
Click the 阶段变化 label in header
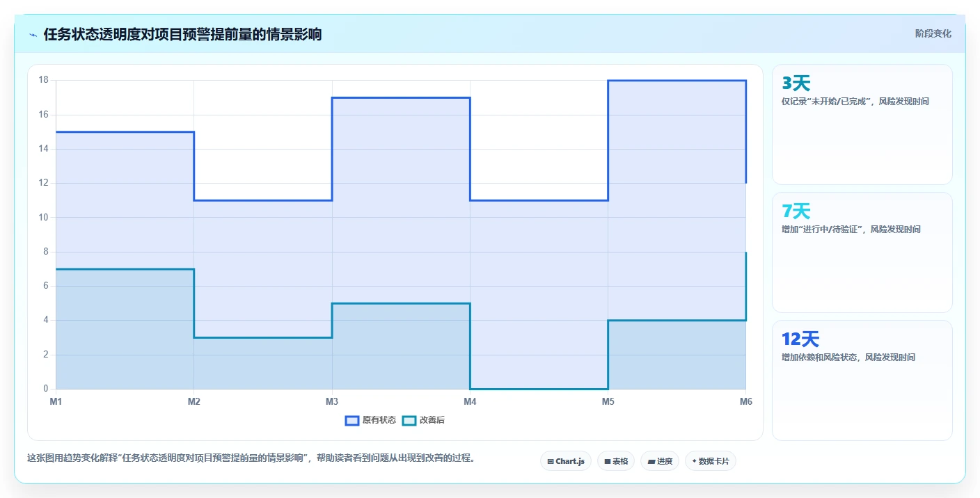point(933,33)
